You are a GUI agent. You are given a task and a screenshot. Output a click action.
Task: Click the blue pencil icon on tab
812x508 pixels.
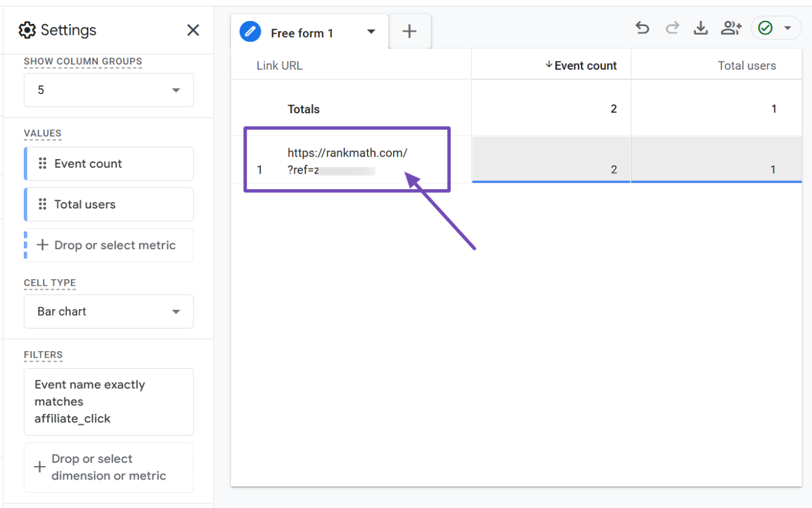tap(250, 32)
